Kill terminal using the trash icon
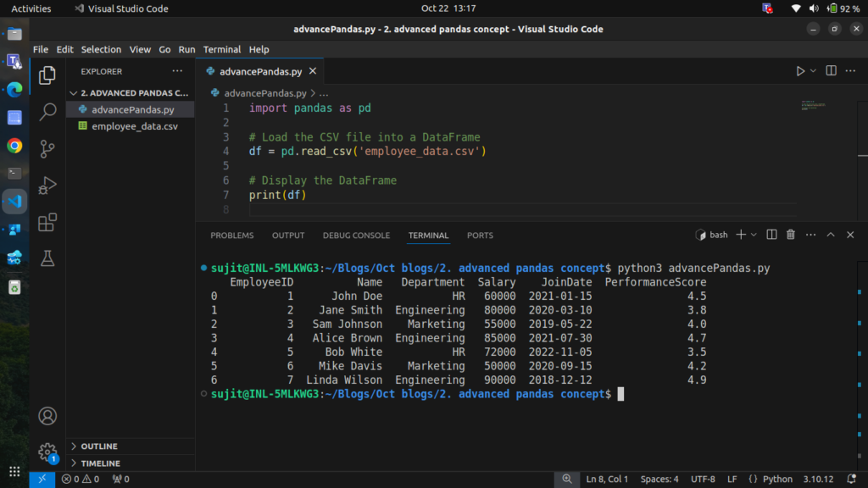The width and height of the screenshot is (868, 488). click(791, 235)
